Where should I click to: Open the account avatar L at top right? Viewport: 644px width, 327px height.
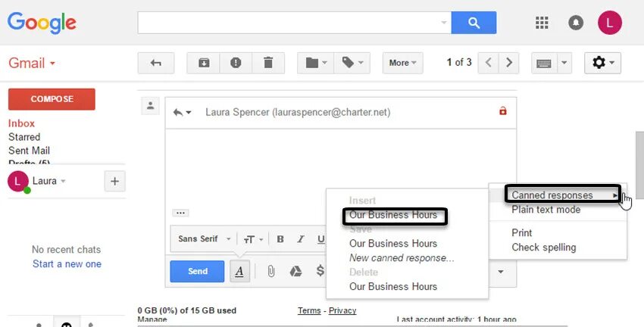tap(609, 23)
